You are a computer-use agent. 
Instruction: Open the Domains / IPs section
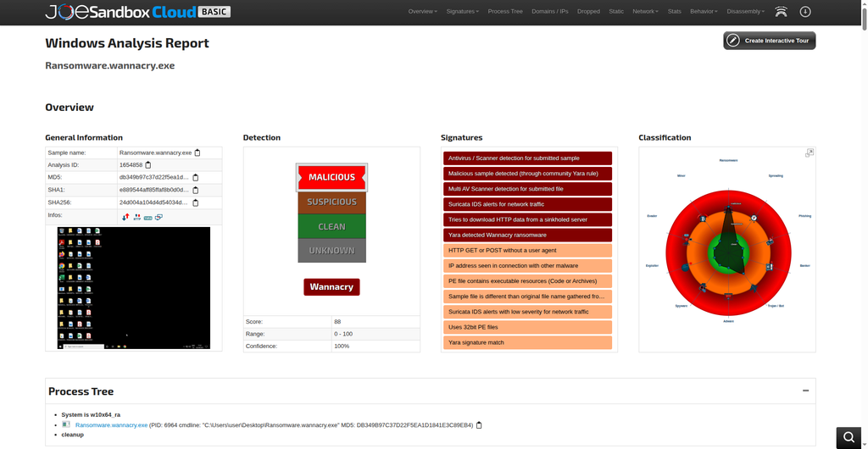click(x=549, y=12)
